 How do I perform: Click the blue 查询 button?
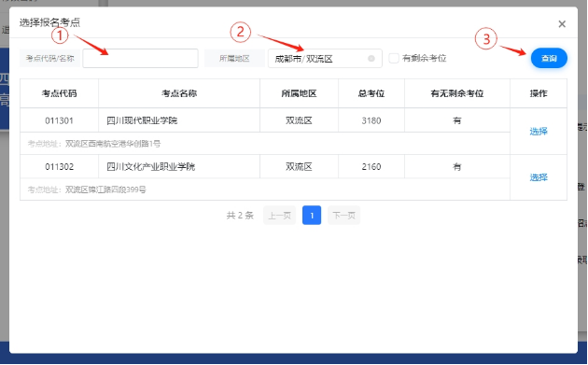pos(549,58)
